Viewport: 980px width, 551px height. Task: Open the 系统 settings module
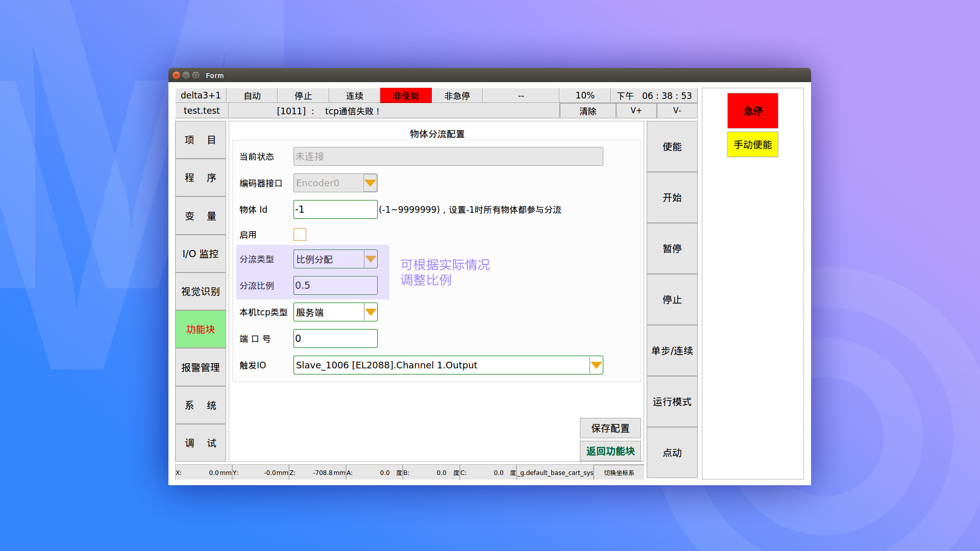tap(200, 405)
